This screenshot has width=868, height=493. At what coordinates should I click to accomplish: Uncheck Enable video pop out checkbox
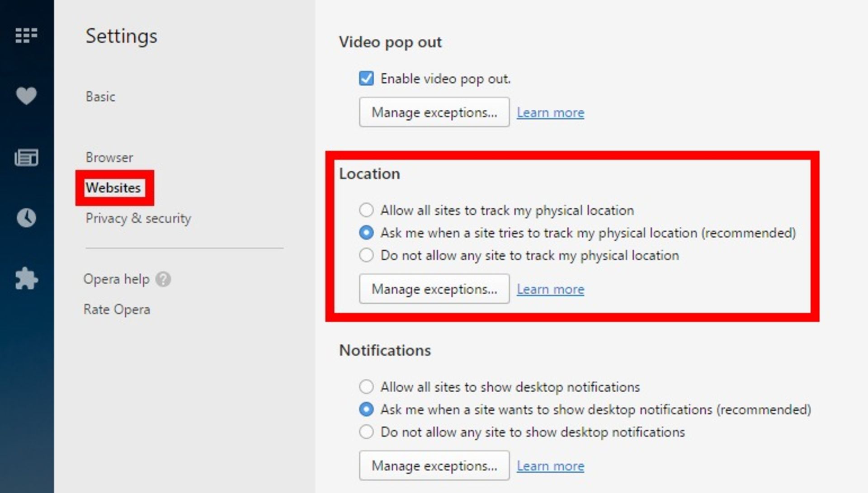tap(366, 79)
